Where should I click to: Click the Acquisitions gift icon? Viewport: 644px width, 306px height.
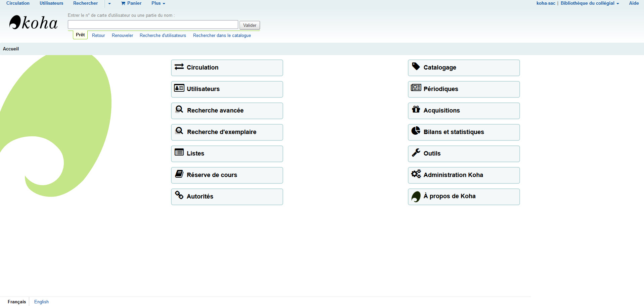pyautogui.click(x=416, y=109)
